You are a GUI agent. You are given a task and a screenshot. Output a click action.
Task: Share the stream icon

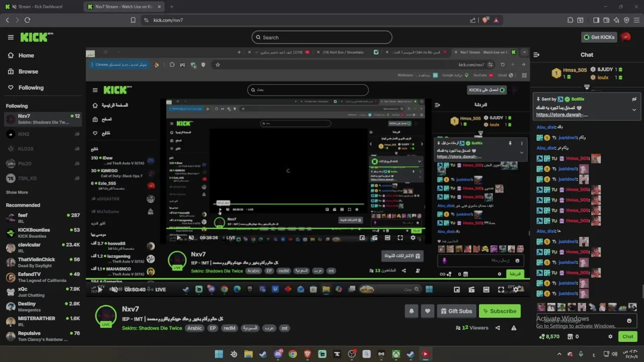[498, 328]
